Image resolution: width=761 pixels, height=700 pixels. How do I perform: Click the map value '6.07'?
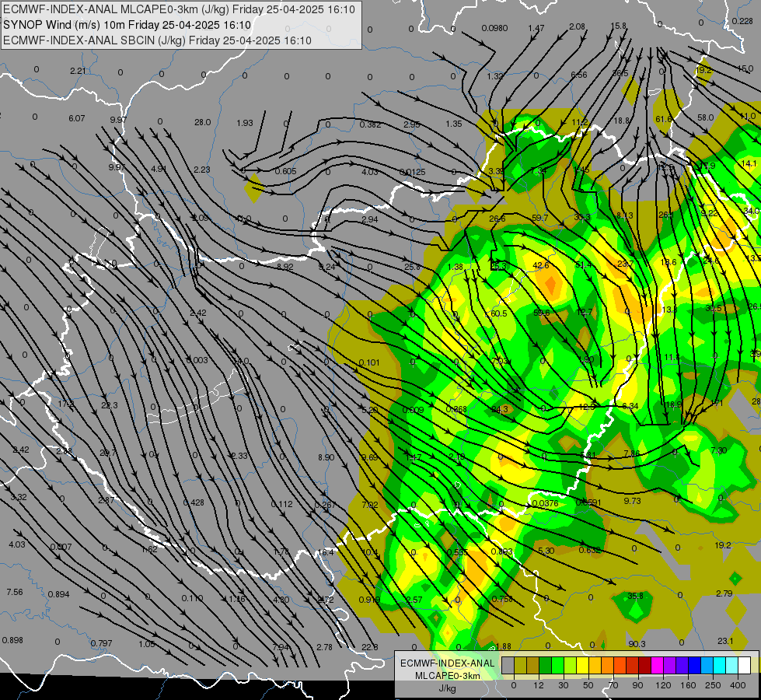77,118
